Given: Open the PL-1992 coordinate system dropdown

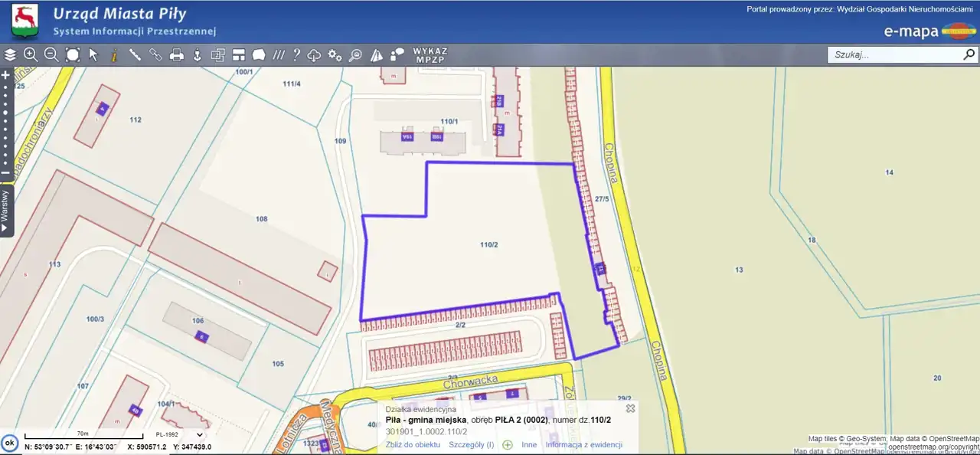Looking at the screenshot, I should (178, 434).
